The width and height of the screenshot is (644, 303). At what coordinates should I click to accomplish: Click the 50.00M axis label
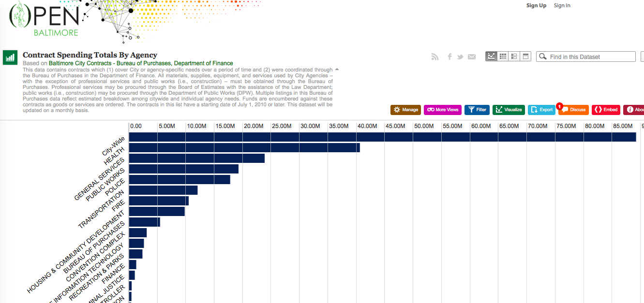coord(424,126)
